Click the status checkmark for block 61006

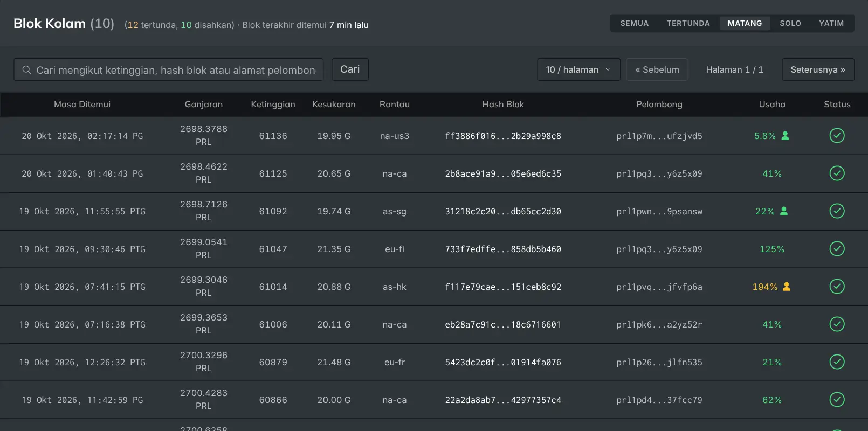point(837,324)
